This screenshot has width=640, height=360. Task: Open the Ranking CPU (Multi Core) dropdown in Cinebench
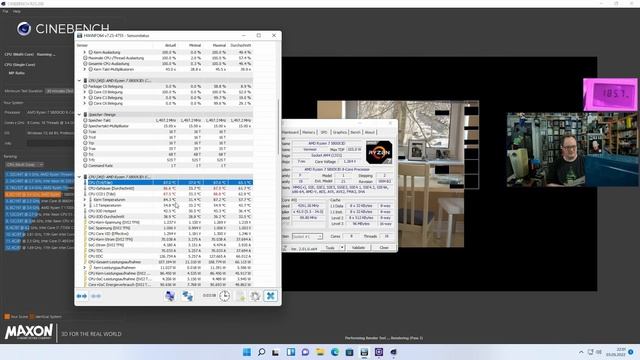pos(24,164)
